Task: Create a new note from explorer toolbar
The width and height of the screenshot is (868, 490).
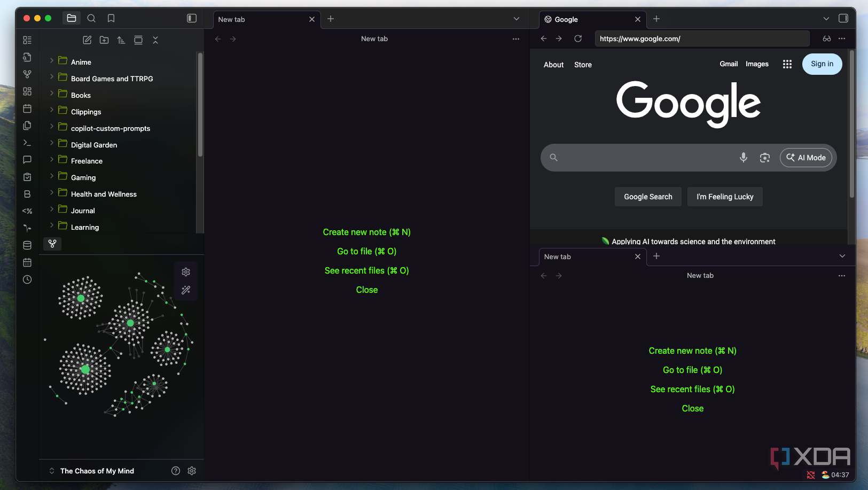Action: [87, 40]
